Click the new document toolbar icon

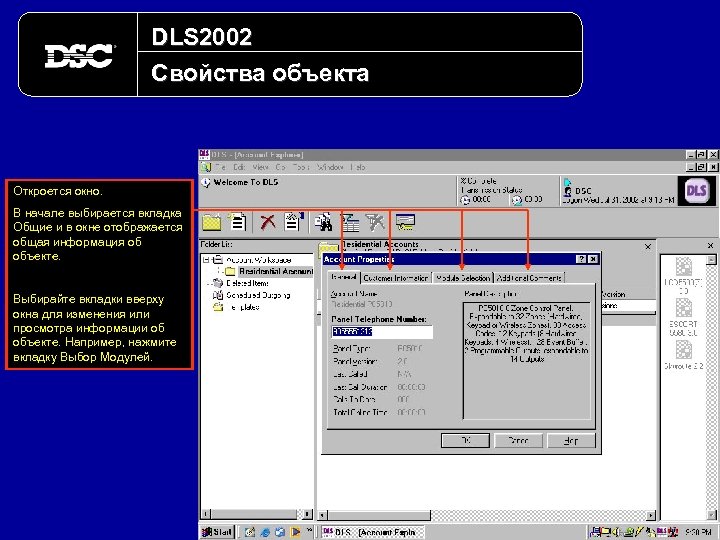pyautogui.click(x=237, y=222)
